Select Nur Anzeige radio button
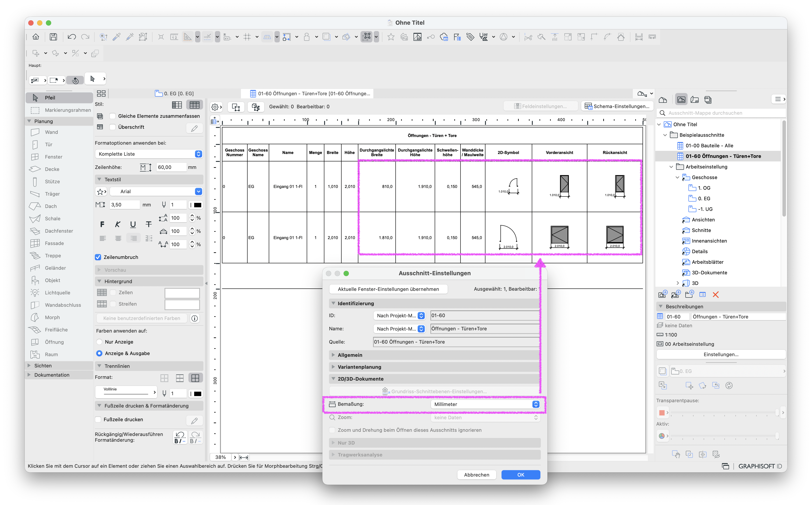The width and height of the screenshot is (812, 505). point(99,342)
